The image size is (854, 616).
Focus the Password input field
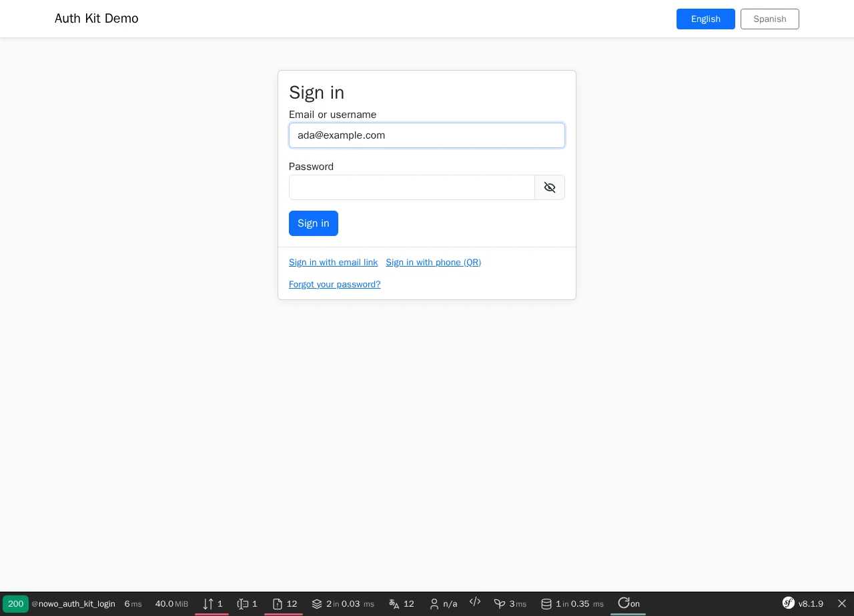click(412, 187)
